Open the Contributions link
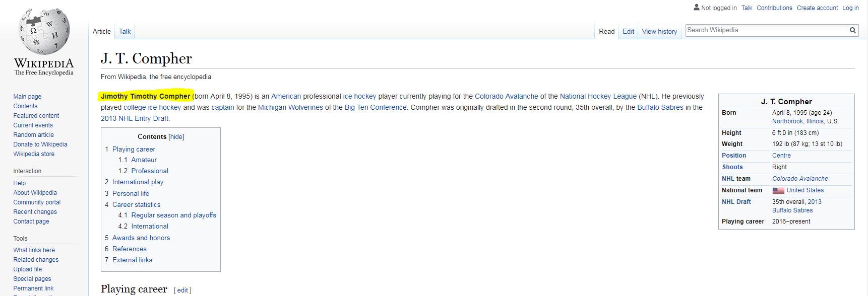The width and height of the screenshot is (868, 296). pos(774,8)
